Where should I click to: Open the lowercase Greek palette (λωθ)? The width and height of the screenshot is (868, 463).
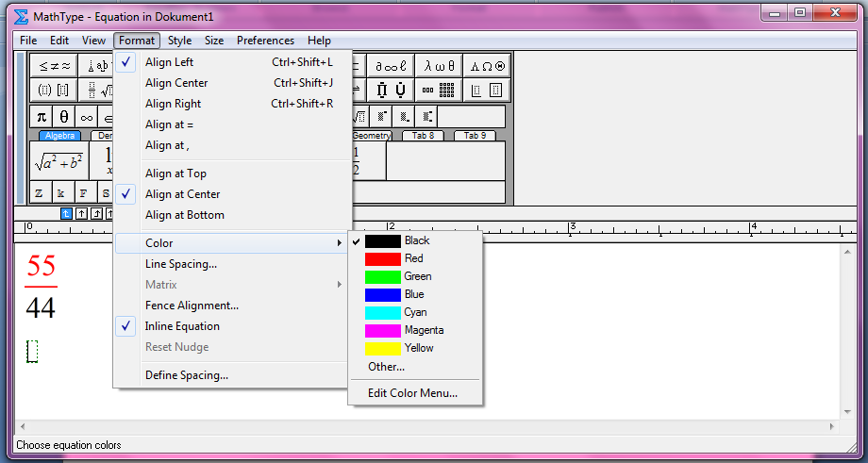[439, 66]
